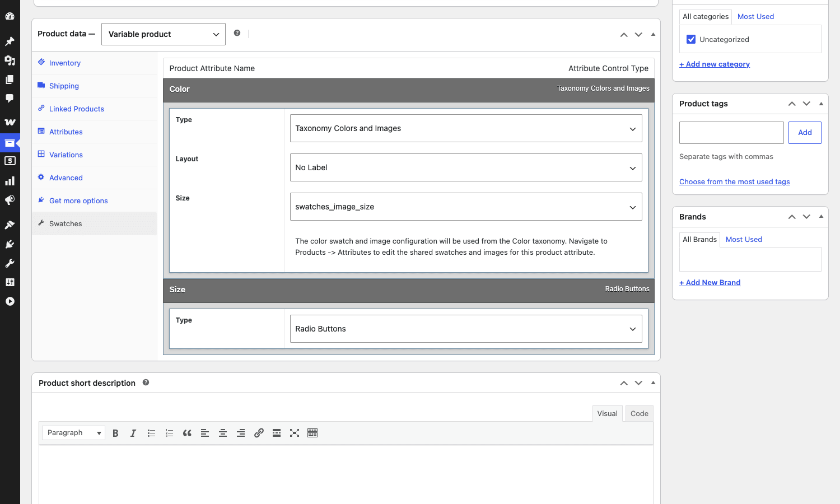
Task: Switch editor to Code tab
Action: 640,413
